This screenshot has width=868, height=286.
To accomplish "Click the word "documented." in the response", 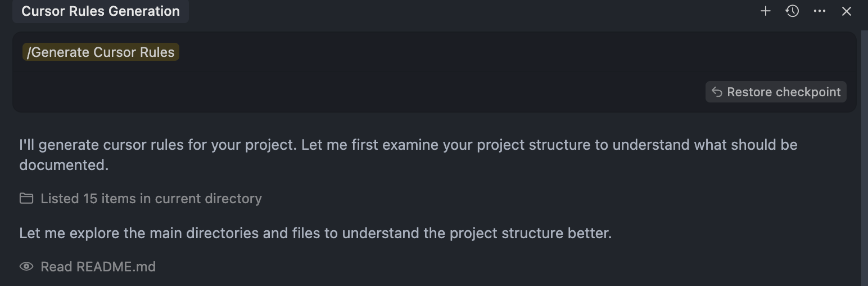I will pyautogui.click(x=64, y=165).
